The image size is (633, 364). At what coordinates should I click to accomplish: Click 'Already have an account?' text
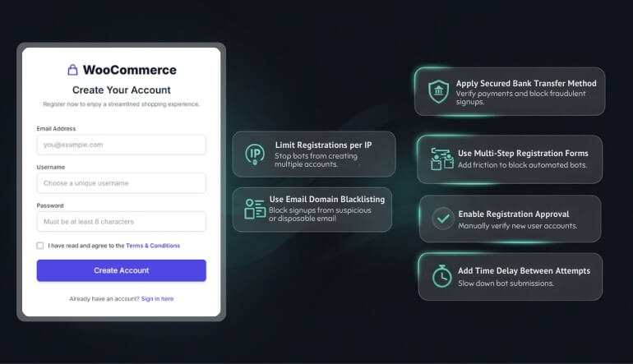point(104,298)
